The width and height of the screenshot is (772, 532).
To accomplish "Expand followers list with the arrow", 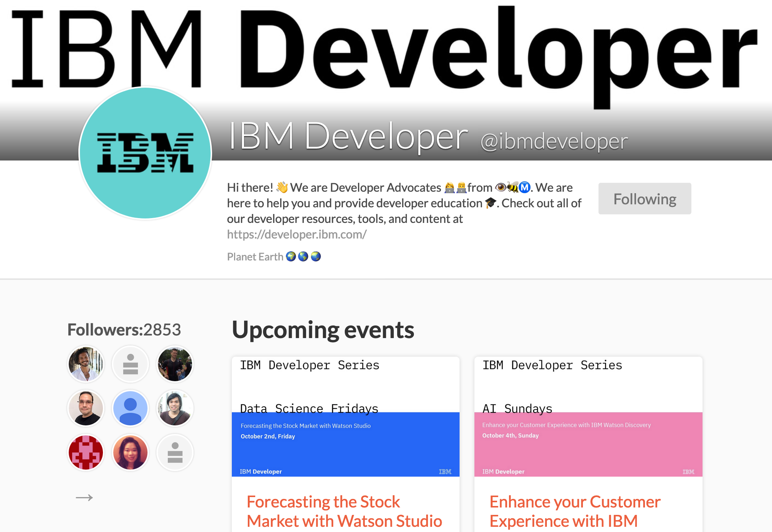I will 84,497.
